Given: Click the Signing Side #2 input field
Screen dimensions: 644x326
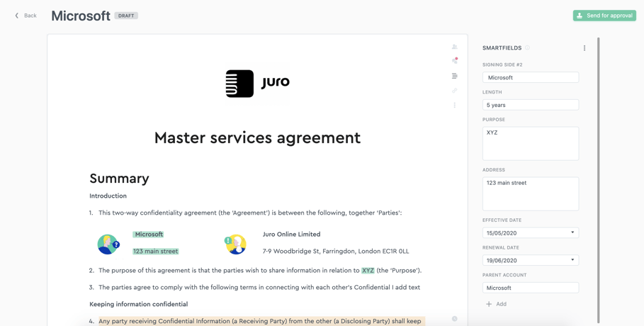Looking at the screenshot, I should pyautogui.click(x=531, y=77).
